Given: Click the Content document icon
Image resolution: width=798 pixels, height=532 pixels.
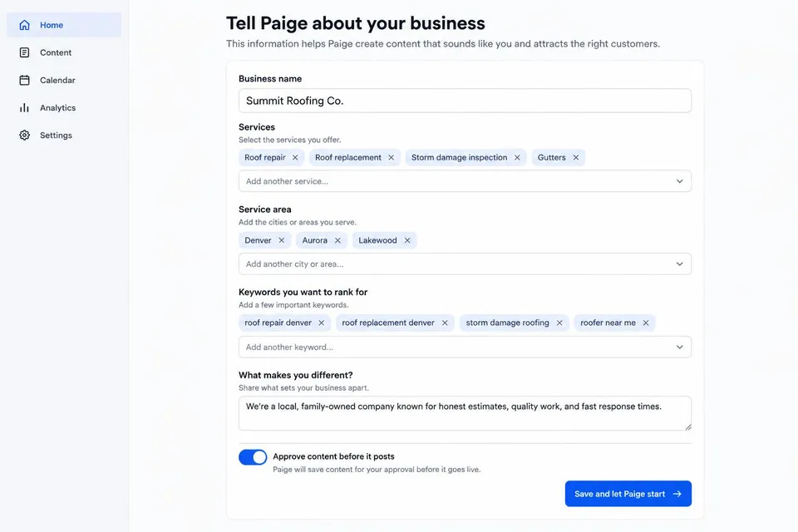Looking at the screenshot, I should coord(24,52).
